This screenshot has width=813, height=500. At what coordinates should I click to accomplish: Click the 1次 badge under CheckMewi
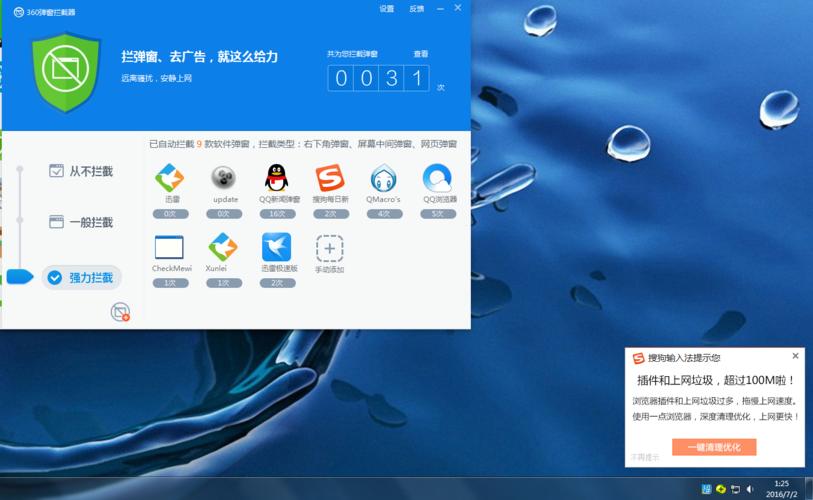point(171,283)
